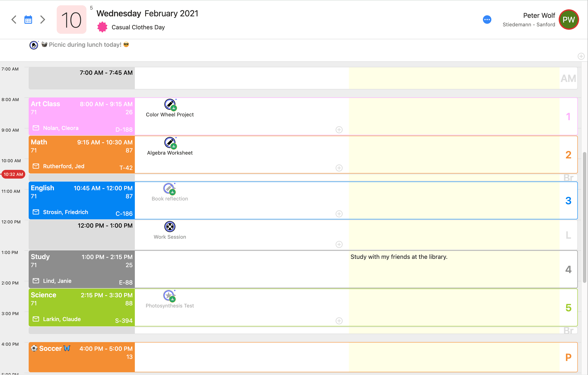The image size is (588, 375).
Task: Go to previous day with left chevron
Action: (x=14, y=20)
